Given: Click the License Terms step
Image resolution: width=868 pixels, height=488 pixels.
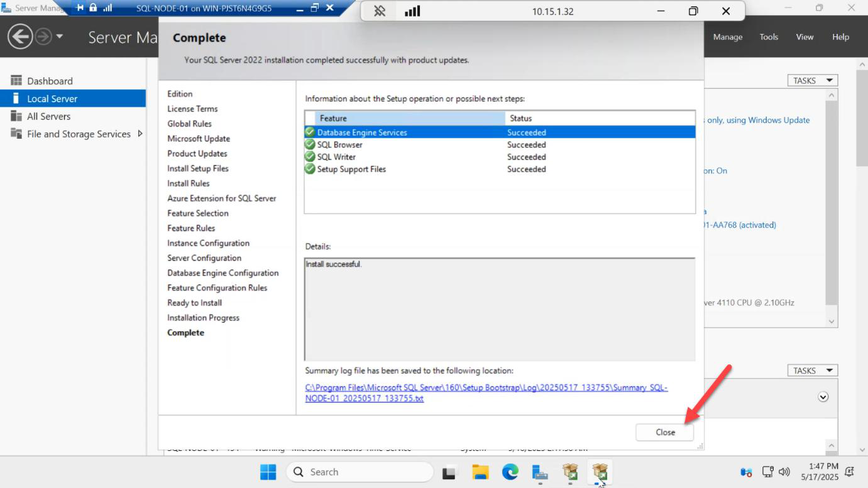Looking at the screenshot, I should point(192,109).
